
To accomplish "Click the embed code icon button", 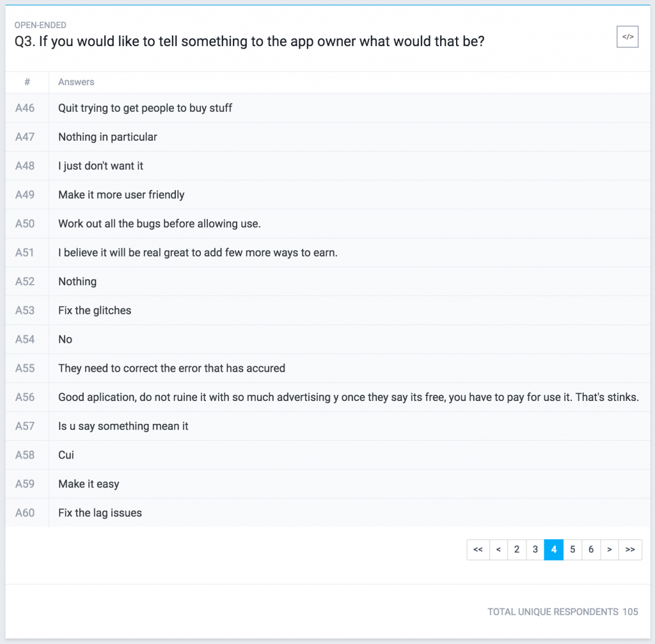I will 627,37.
